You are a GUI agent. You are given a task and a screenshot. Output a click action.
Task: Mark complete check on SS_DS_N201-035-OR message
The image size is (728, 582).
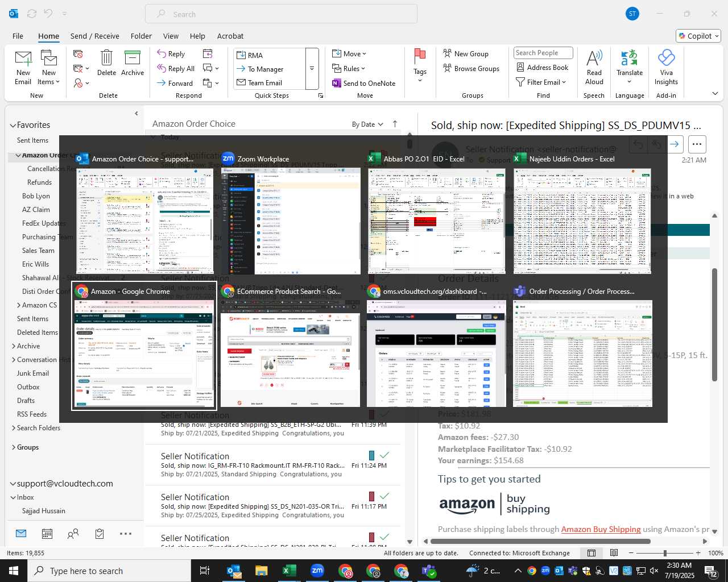point(384,496)
